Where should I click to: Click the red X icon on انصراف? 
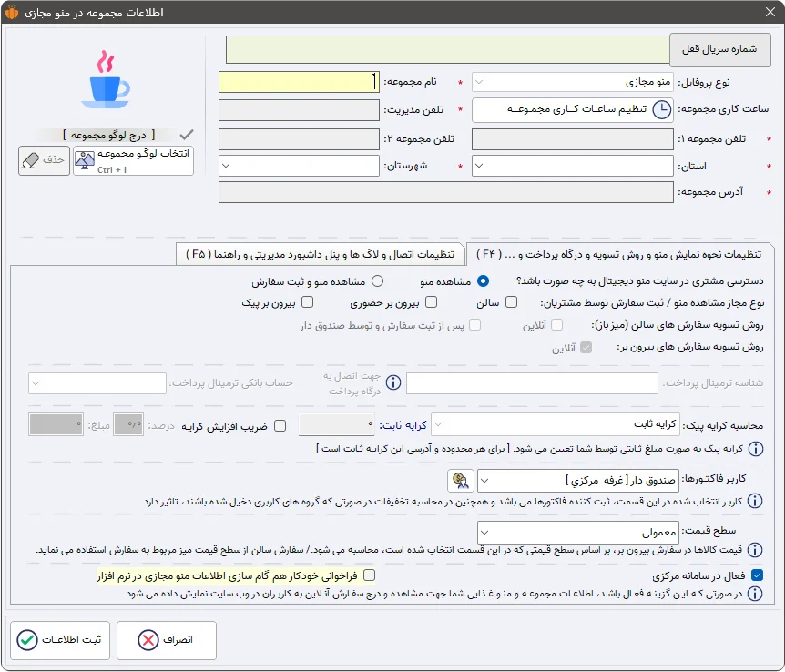(148, 640)
